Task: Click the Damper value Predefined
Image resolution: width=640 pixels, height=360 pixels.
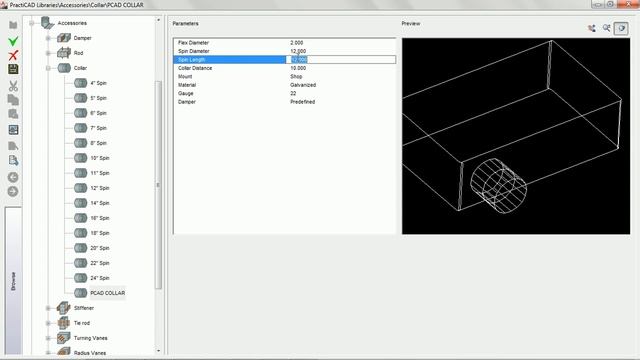Action: coord(302,102)
